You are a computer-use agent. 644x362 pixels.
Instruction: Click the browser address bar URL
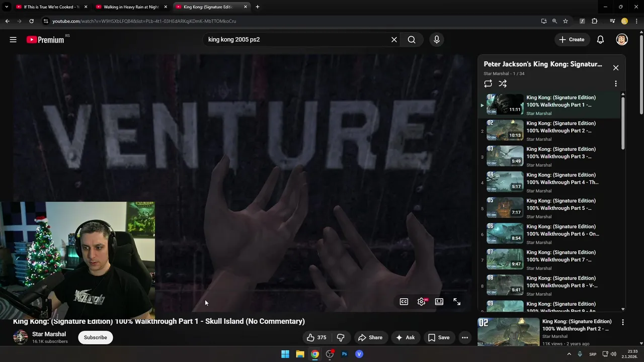[144, 21]
